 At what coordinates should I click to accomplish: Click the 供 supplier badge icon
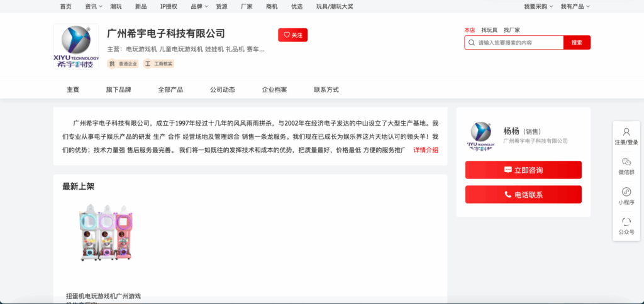tap(112, 64)
